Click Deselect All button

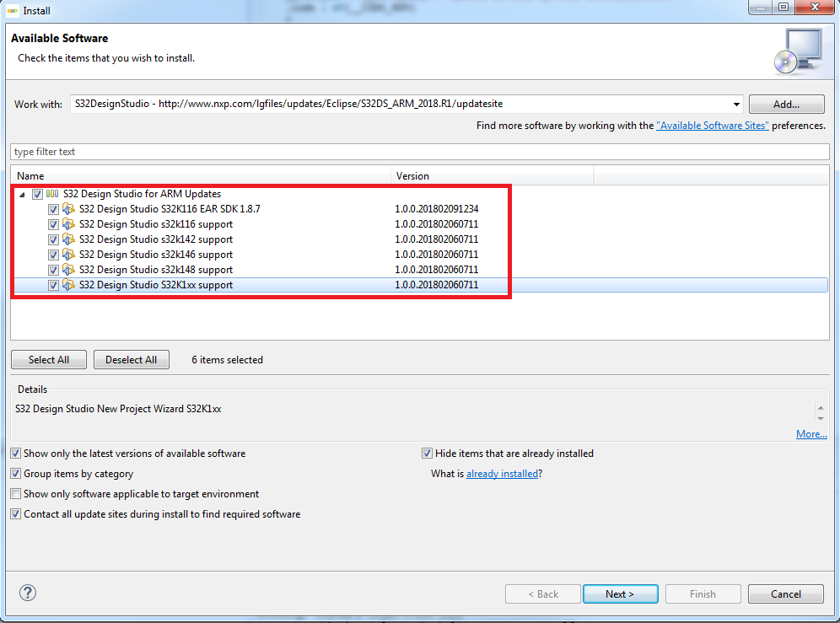pyautogui.click(x=132, y=359)
